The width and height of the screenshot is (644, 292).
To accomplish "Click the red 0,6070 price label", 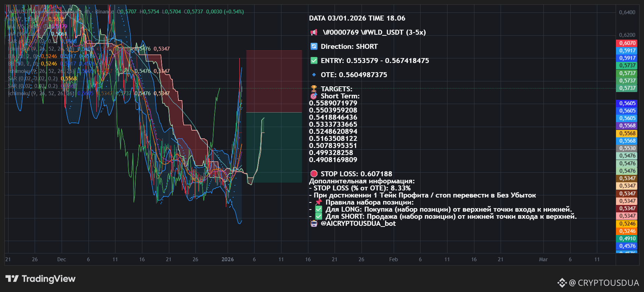I will pyautogui.click(x=627, y=43).
